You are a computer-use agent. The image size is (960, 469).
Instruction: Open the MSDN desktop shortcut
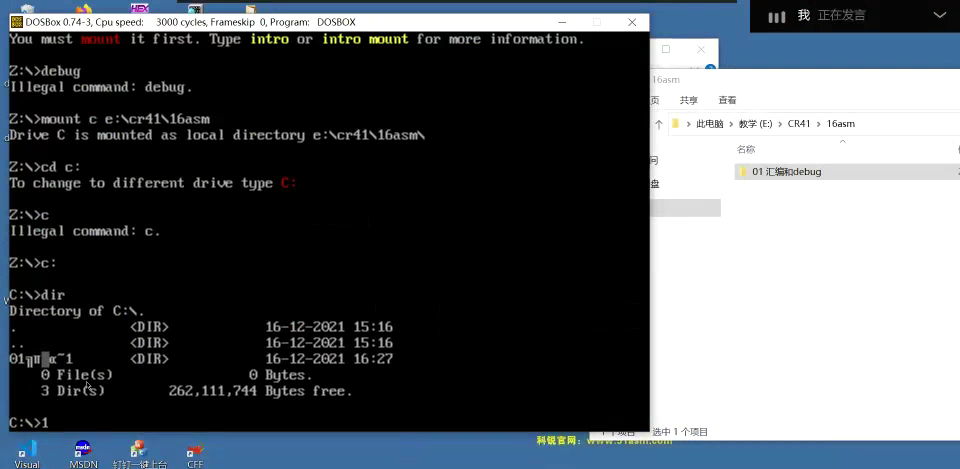83,454
